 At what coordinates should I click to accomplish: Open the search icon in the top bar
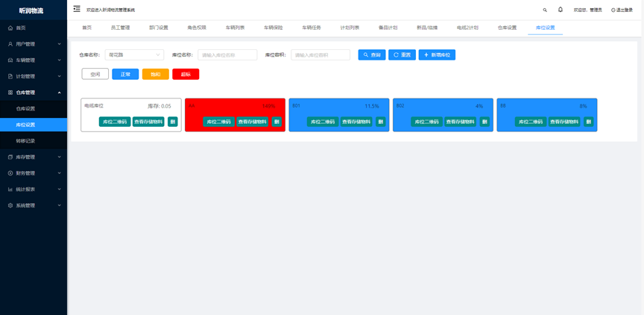(x=545, y=10)
